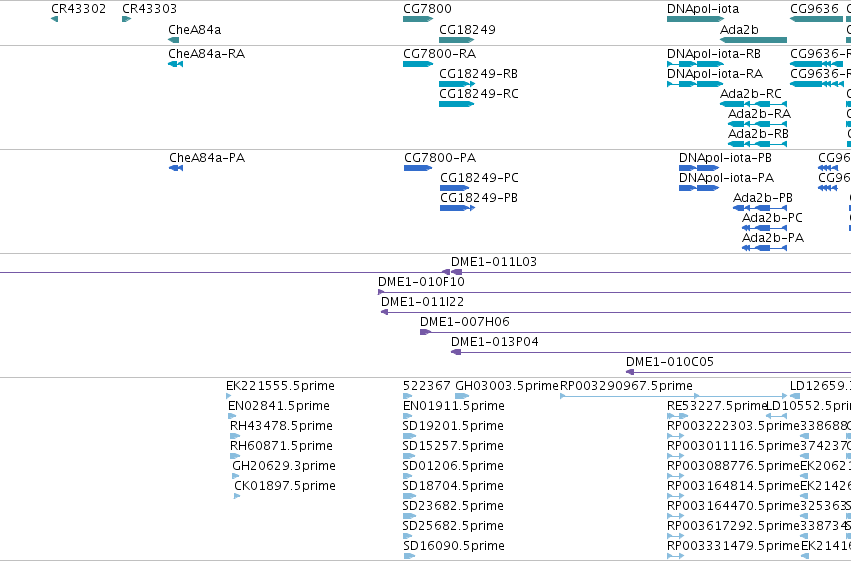Click EST EN02841.5prime

click(x=232, y=416)
